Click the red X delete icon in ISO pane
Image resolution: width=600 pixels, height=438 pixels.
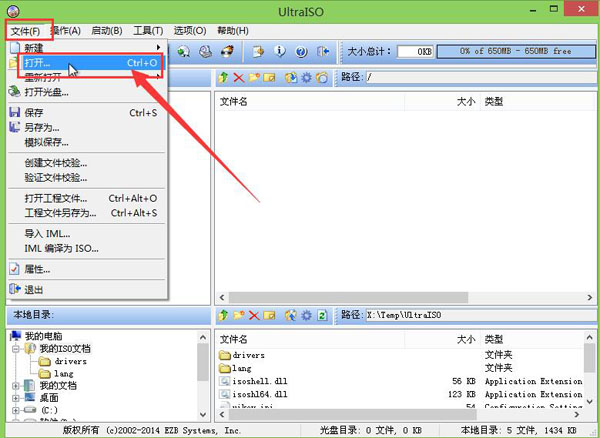[239, 78]
